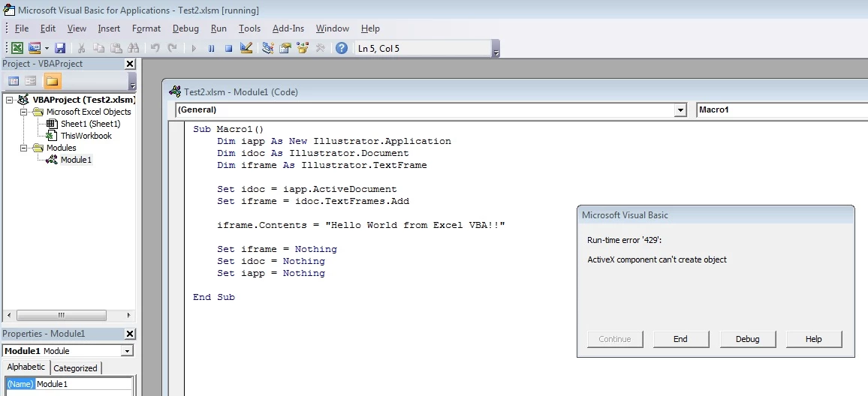
Task: Click the View Microsoft Excel toolbar icon
Action: tap(17, 48)
